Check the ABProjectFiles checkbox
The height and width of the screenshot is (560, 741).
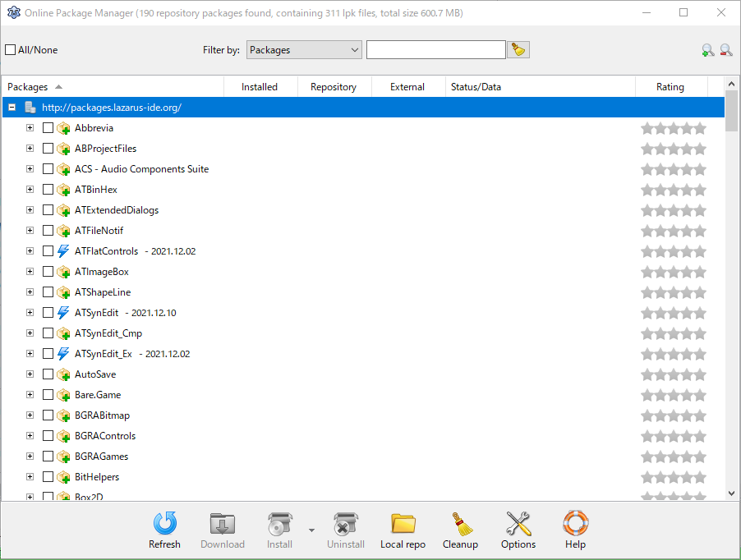pyautogui.click(x=48, y=149)
